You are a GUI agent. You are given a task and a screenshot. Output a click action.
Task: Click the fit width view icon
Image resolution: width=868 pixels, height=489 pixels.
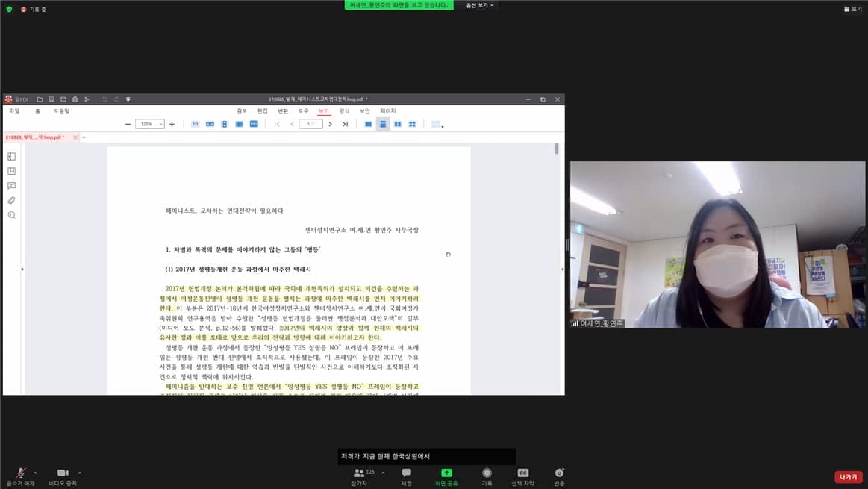pyautogui.click(x=210, y=124)
